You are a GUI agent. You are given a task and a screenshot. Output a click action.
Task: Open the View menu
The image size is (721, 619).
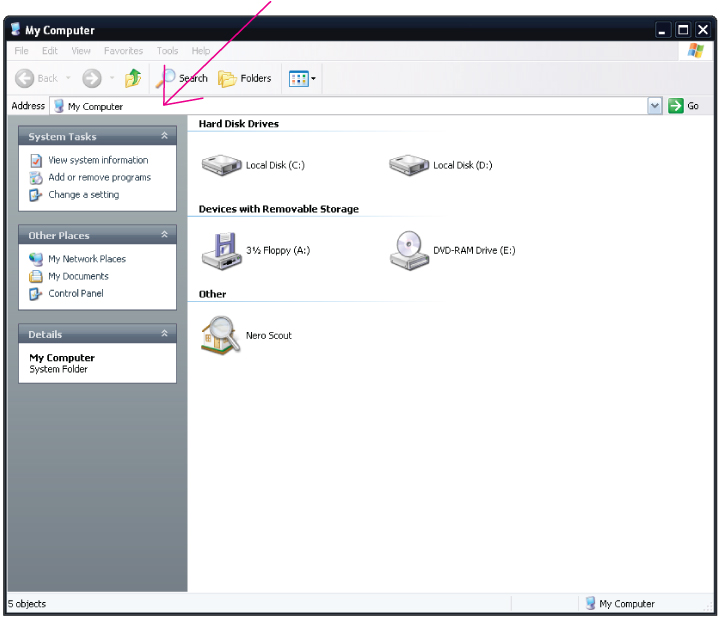tap(81, 51)
